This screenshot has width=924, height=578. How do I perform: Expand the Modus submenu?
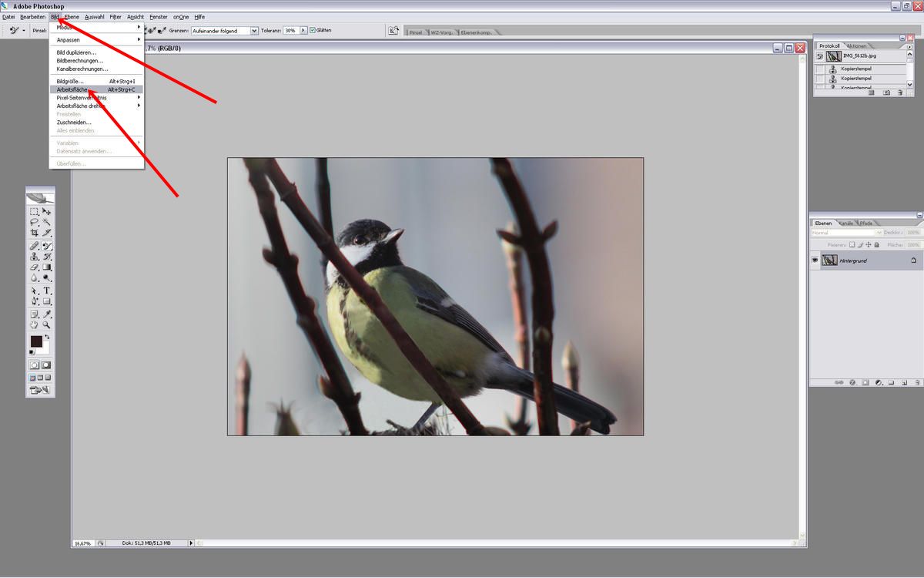click(96, 27)
